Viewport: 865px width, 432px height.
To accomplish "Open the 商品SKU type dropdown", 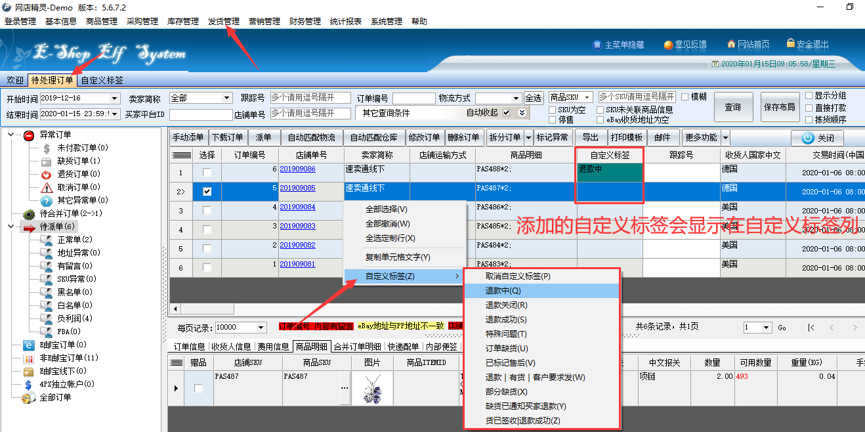I will (x=588, y=97).
